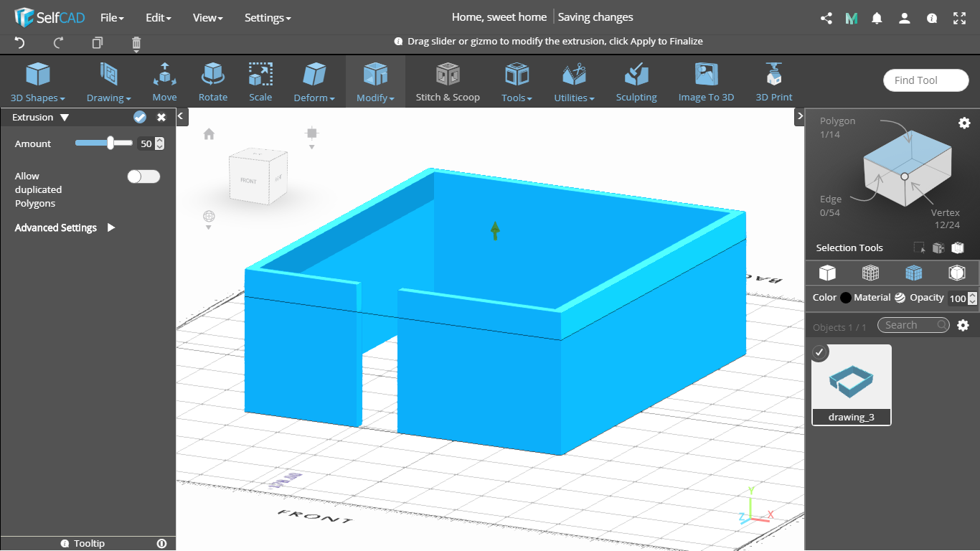Viewport: 980px width, 551px height.
Task: Click the undo arrow icon
Action: click(19, 43)
